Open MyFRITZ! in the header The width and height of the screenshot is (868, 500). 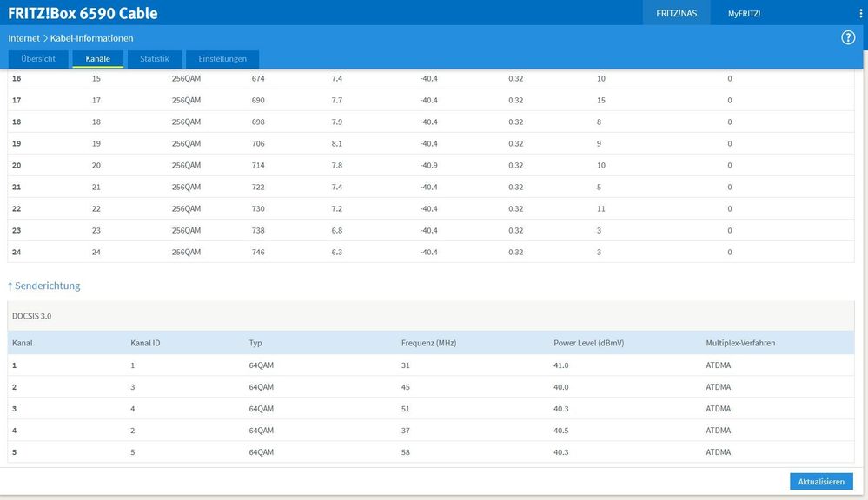tap(744, 13)
